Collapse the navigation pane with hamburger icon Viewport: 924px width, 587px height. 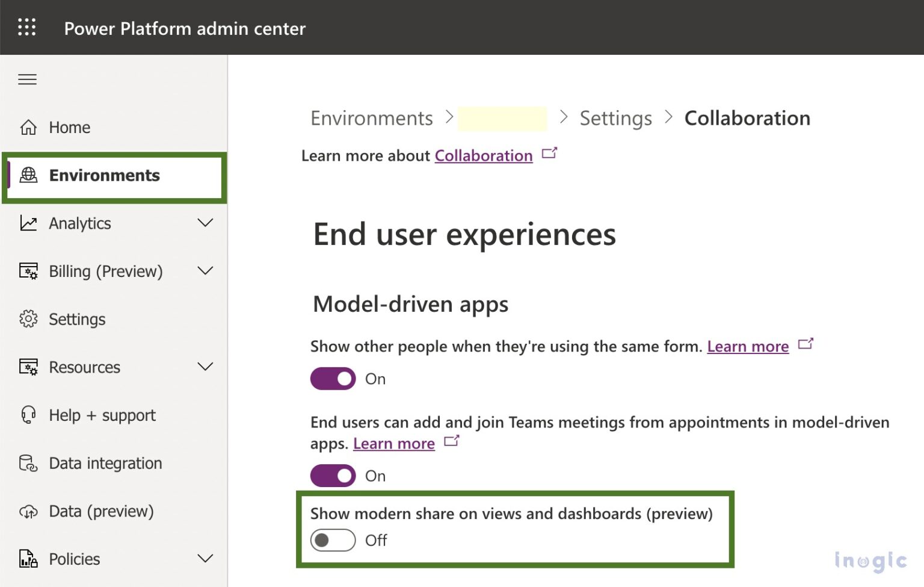26,79
